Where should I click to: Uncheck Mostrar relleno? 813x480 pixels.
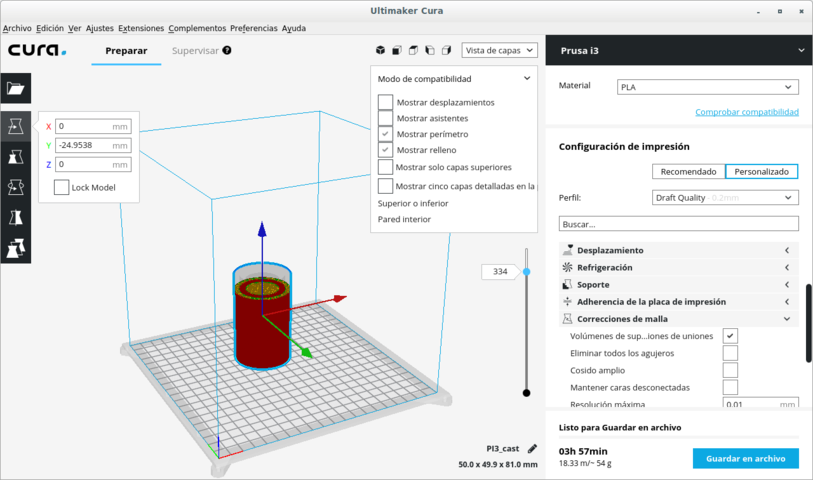tap(385, 150)
